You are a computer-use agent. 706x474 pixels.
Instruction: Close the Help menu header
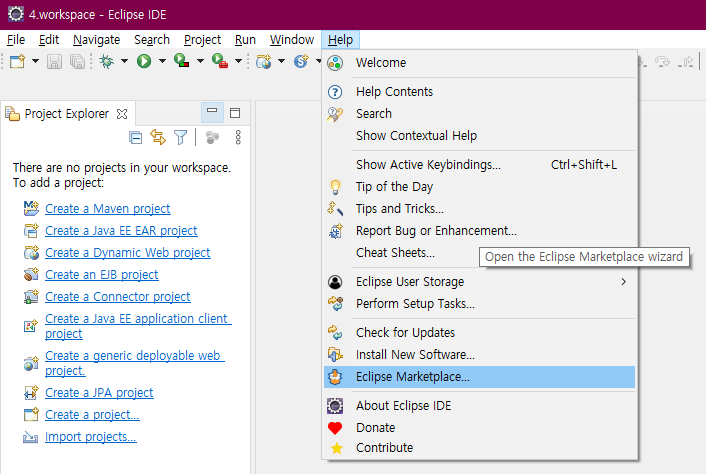tap(340, 40)
